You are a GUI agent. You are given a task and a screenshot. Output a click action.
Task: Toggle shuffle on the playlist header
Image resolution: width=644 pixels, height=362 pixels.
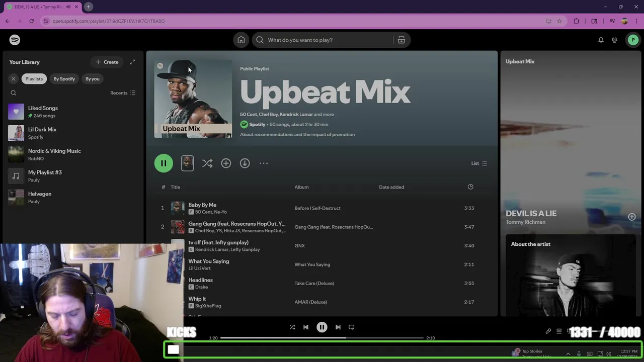[207, 163]
